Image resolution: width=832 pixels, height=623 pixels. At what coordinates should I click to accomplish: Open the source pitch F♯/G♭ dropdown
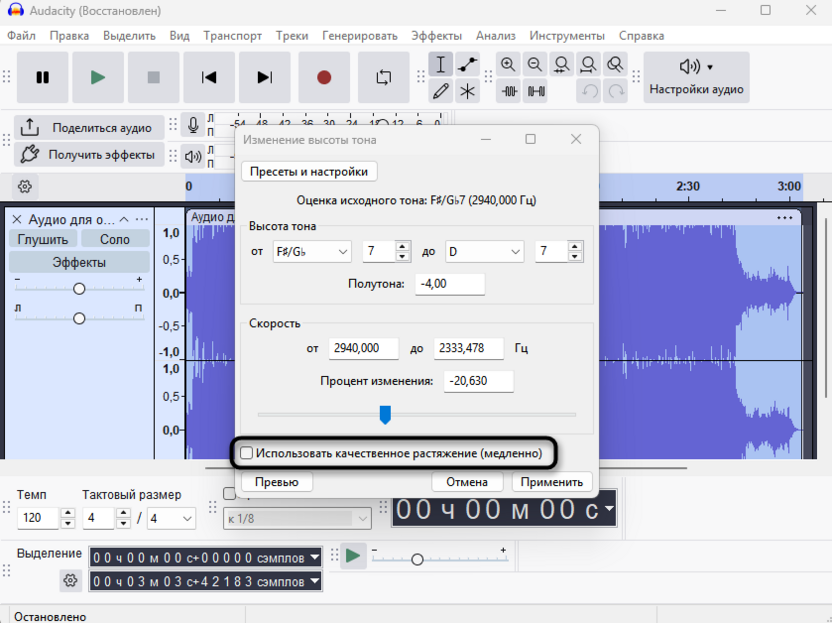coord(312,252)
